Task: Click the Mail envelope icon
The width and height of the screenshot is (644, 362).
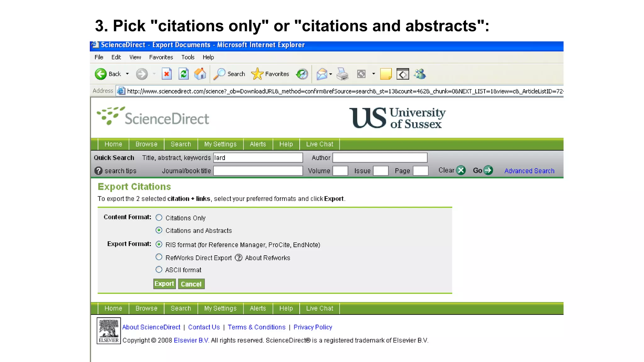Action: click(x=322, y=74)
